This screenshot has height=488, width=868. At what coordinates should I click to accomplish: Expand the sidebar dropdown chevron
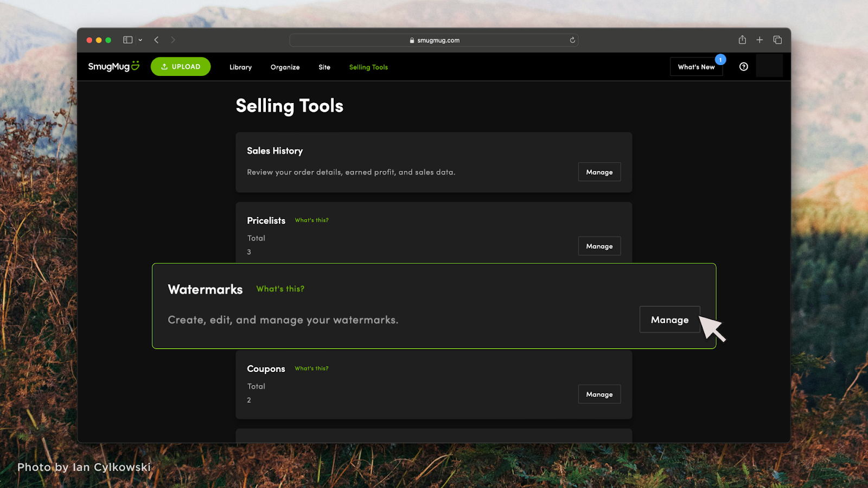point(140,40)
